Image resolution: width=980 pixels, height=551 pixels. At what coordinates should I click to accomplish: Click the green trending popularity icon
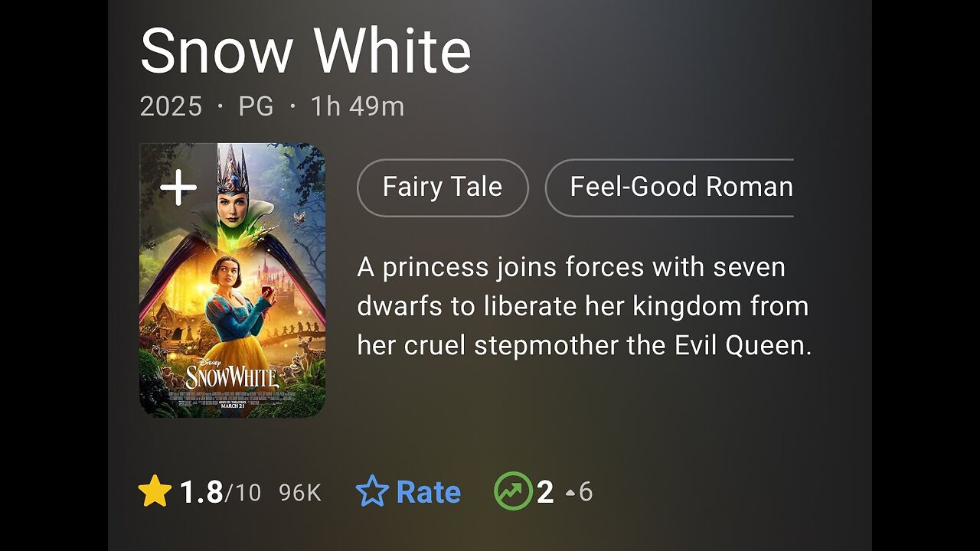[x=513, y=492]
